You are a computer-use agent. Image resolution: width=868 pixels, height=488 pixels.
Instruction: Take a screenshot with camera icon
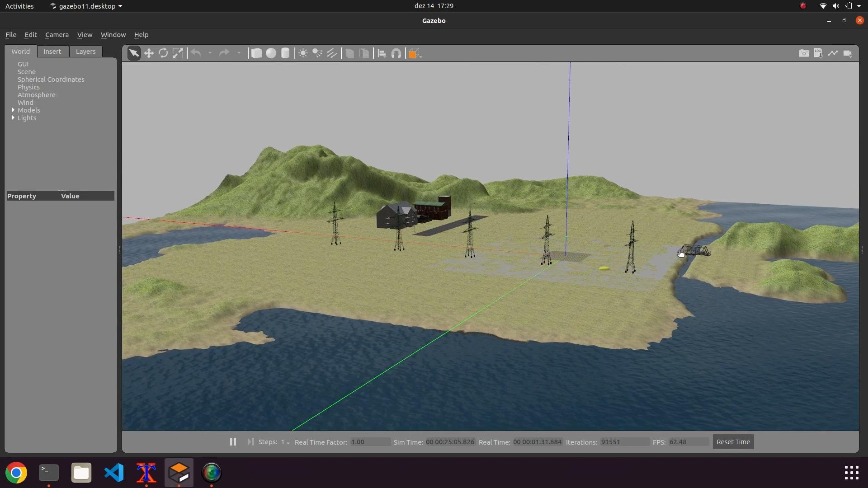click(804, 53)
